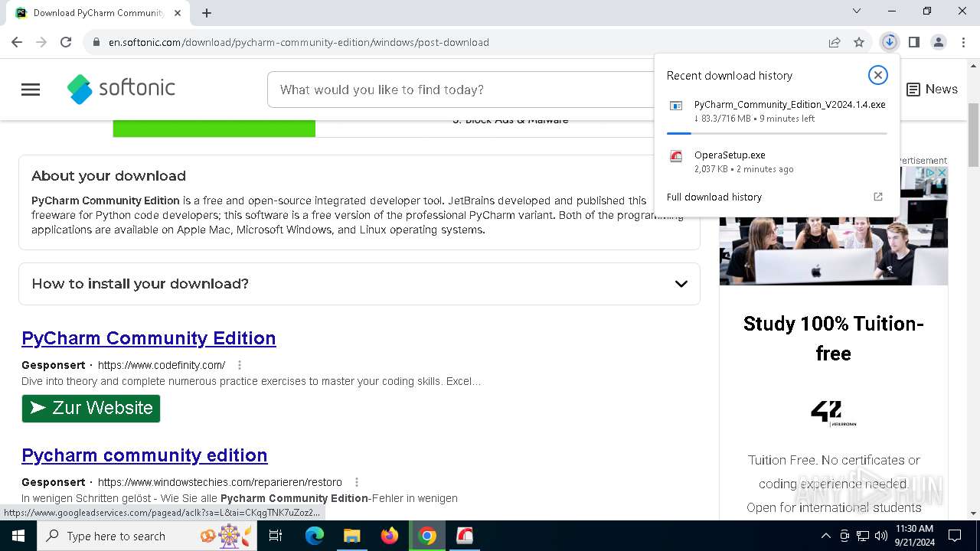Click the forward navigation arrow
Screen dimensions: 980x551
coord(41,42)
